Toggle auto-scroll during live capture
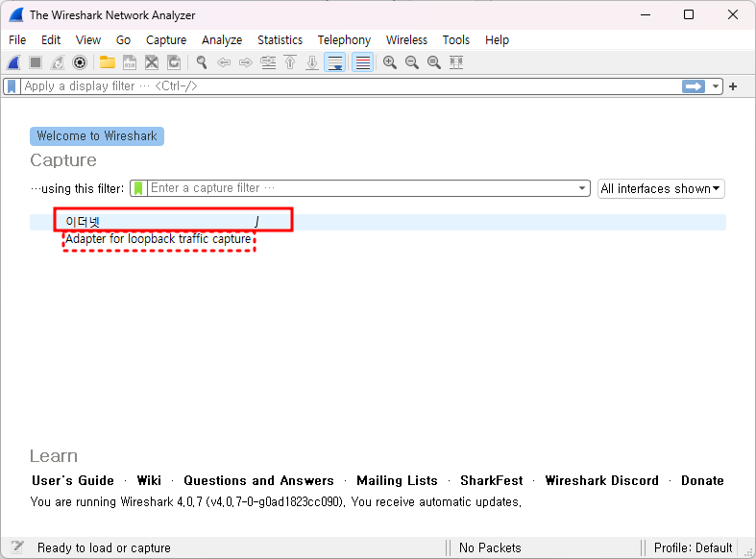 (x=334, y=62)
